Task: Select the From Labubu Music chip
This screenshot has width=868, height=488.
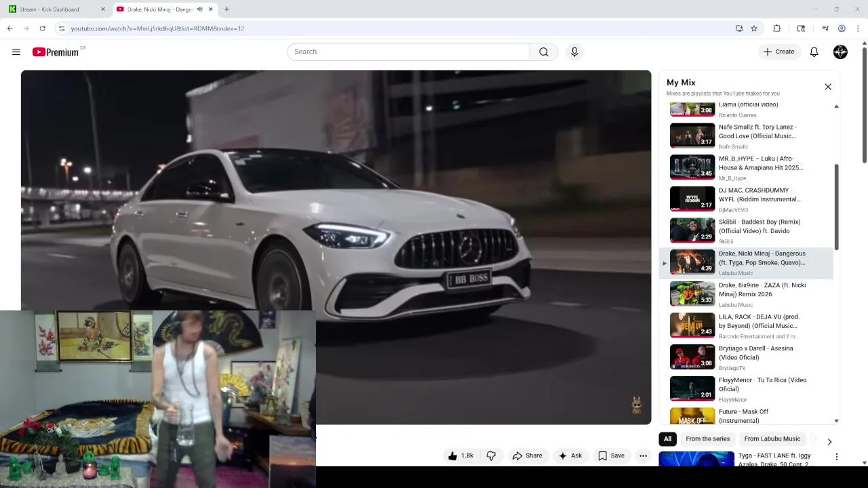Action: tap(772, 439)
